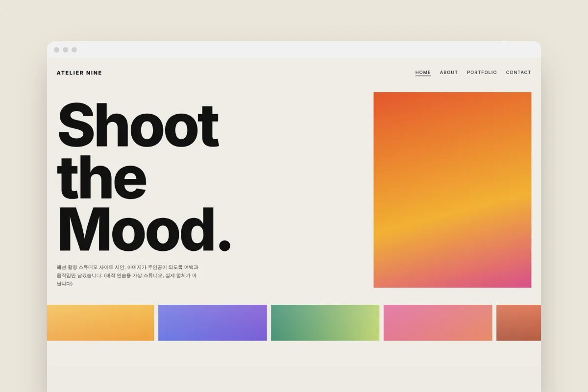Click the "Mood." headline word
The height and width of the screenshot is (392, 588).
[144, 229]
